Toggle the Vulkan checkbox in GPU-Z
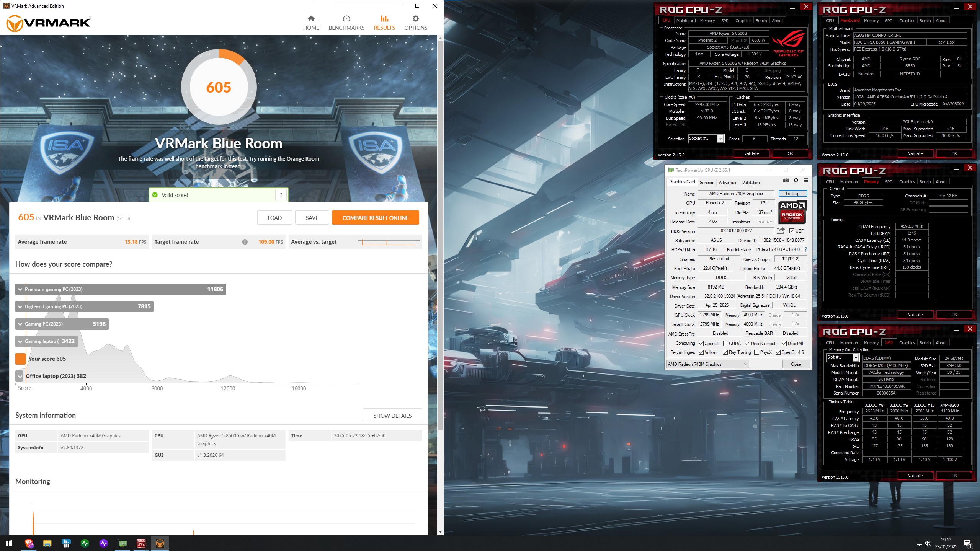Image resolution: width=980 pixels, height=551 pixels. pyautogui.click(x=701, y=352)
